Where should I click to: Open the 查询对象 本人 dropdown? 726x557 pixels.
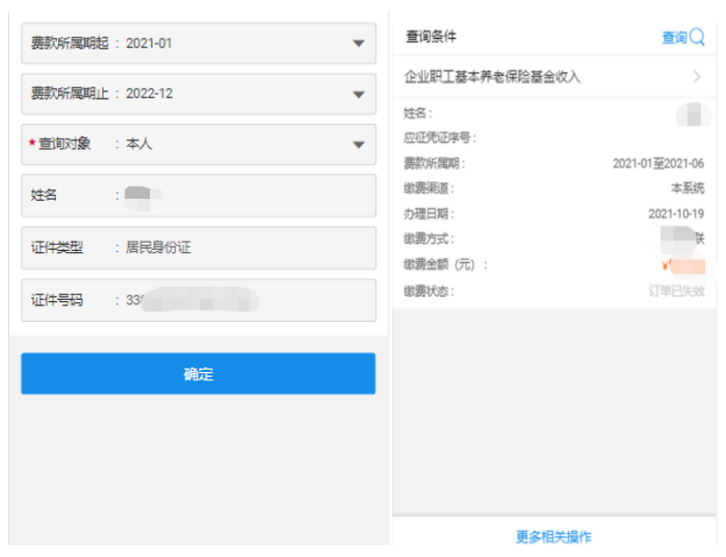point(198,144)
